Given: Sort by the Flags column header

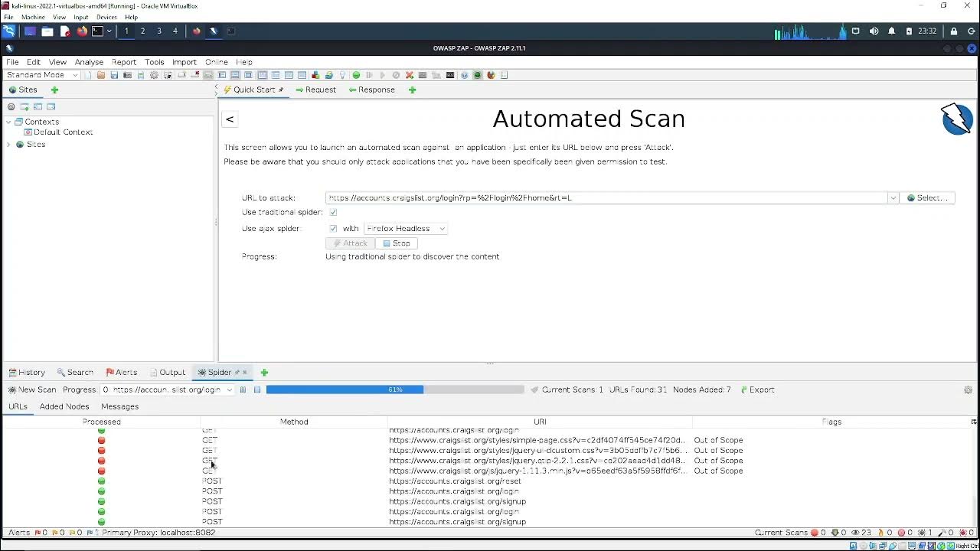Looking at the screenshot, I should pyautogui.click(x=831, y=422).
